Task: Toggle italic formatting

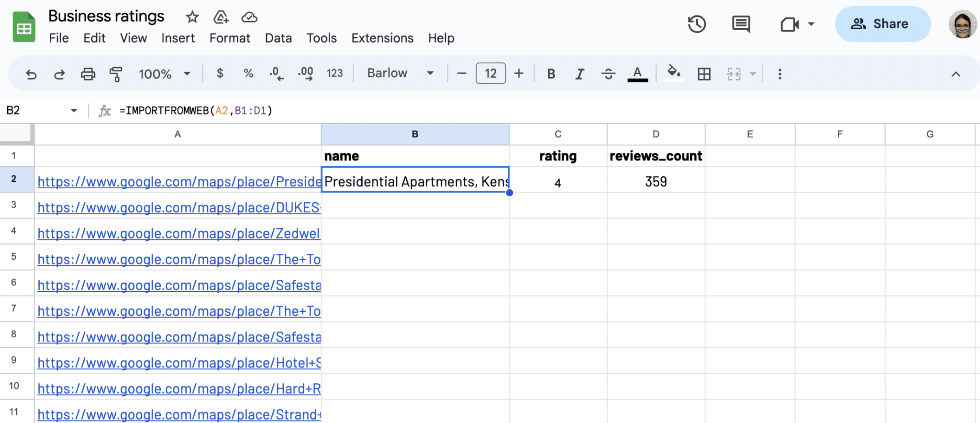Action: 579,74
